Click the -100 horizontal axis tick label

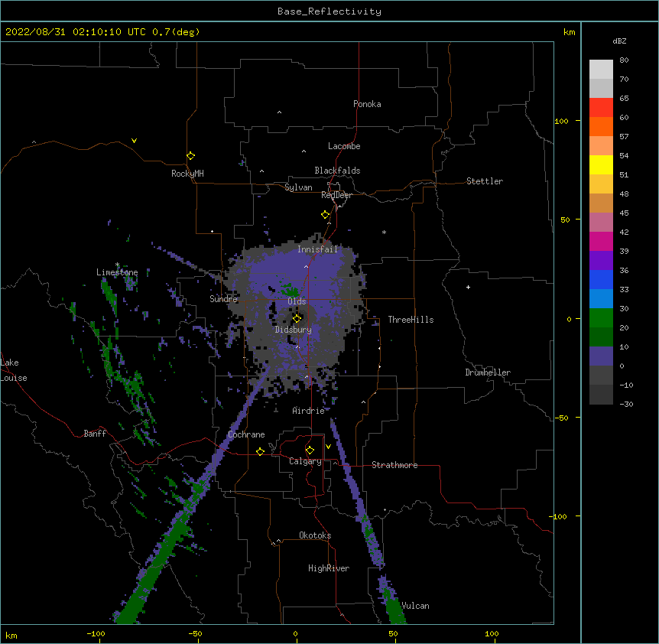click(96, 633)
